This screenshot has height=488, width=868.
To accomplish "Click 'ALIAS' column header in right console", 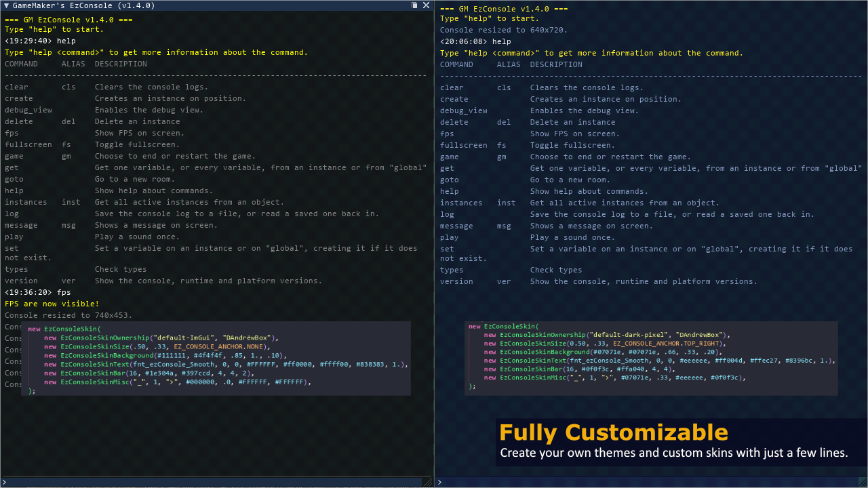I will [509, 64].
